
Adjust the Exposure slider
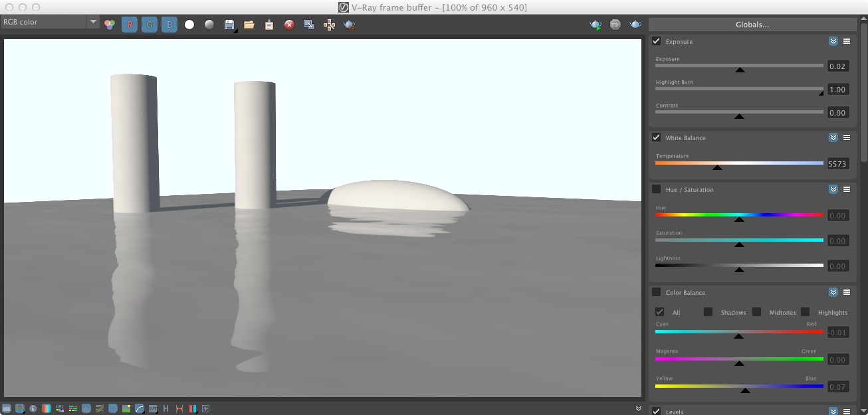click(x=739, y=66)
